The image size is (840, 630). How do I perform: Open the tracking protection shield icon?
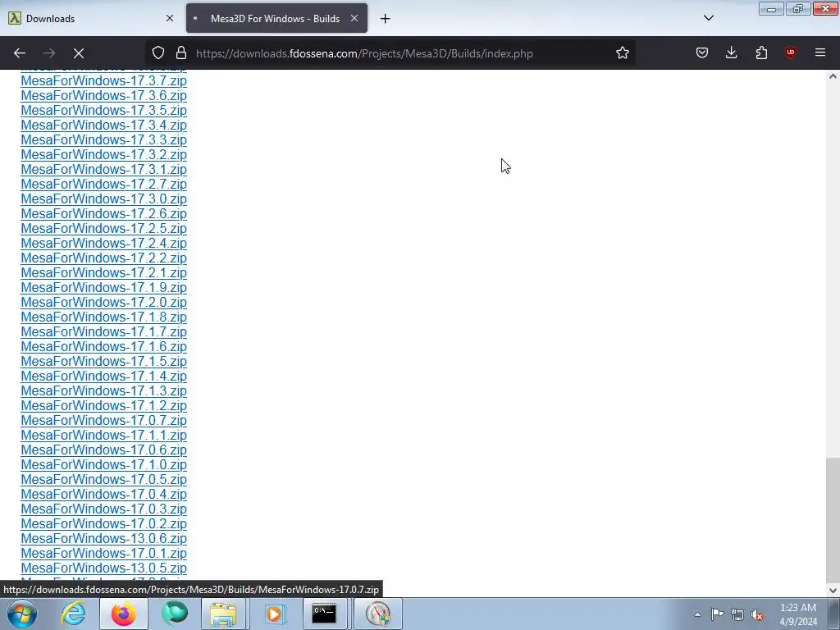click(158, 53)
